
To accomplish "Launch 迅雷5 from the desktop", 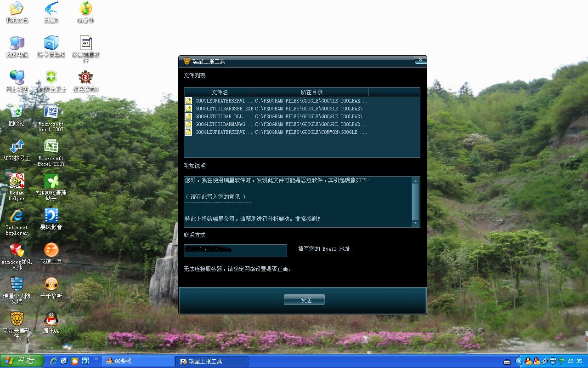I will click(x=51, y=12).
